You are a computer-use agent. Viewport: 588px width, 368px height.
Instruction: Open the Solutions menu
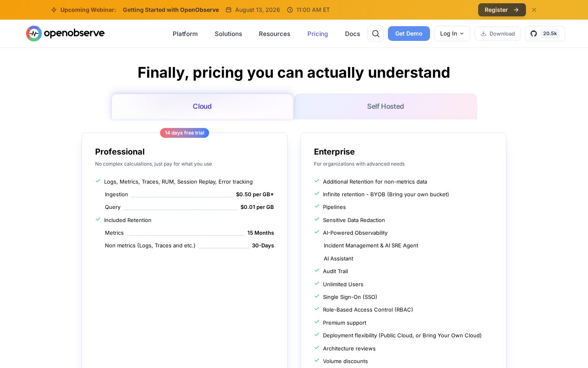(x=228, y=34)
